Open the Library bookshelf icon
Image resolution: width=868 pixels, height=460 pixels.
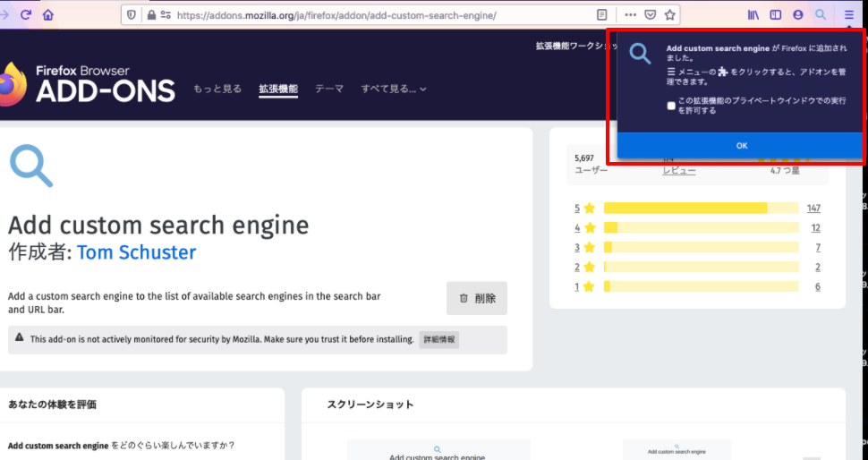753,15
